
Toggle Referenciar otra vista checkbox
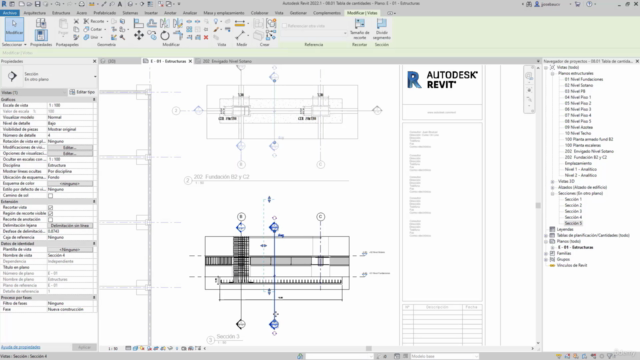click(x=285, y=26)
